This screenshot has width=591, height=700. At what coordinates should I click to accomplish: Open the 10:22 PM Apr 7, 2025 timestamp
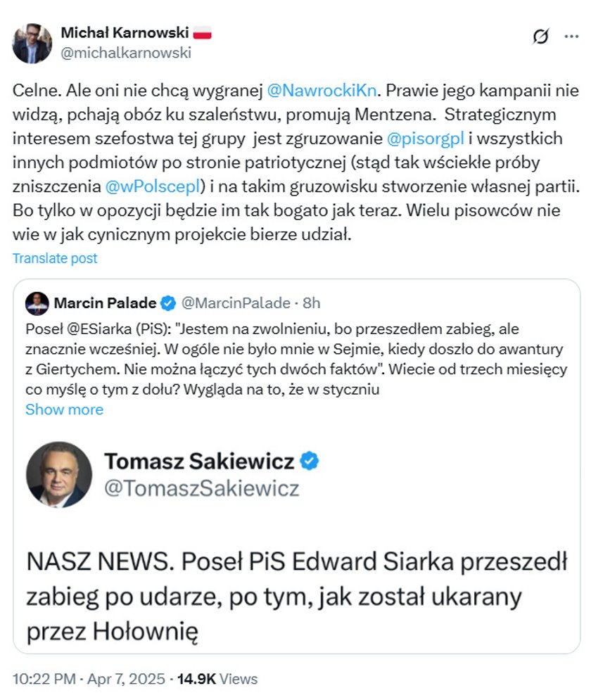click(x=89, y=679)
